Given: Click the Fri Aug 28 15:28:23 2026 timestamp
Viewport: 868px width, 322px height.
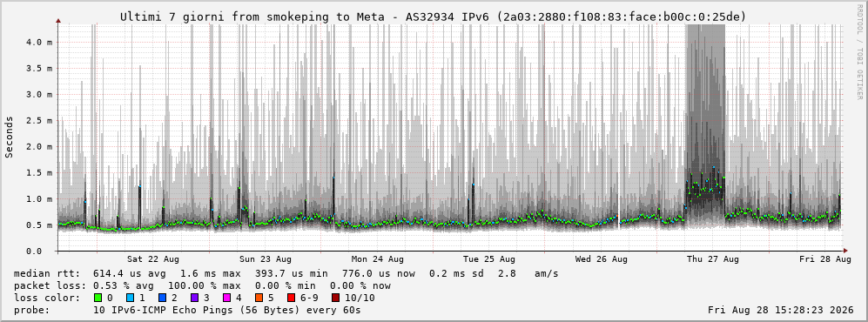Looking at the screenshot, I should point(781,310).
